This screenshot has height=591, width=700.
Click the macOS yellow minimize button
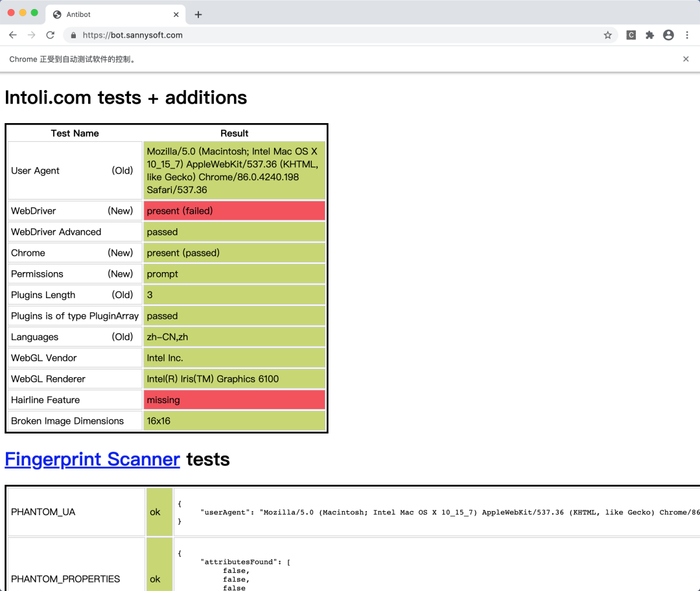pyautogui.click(x=23, y=13)
